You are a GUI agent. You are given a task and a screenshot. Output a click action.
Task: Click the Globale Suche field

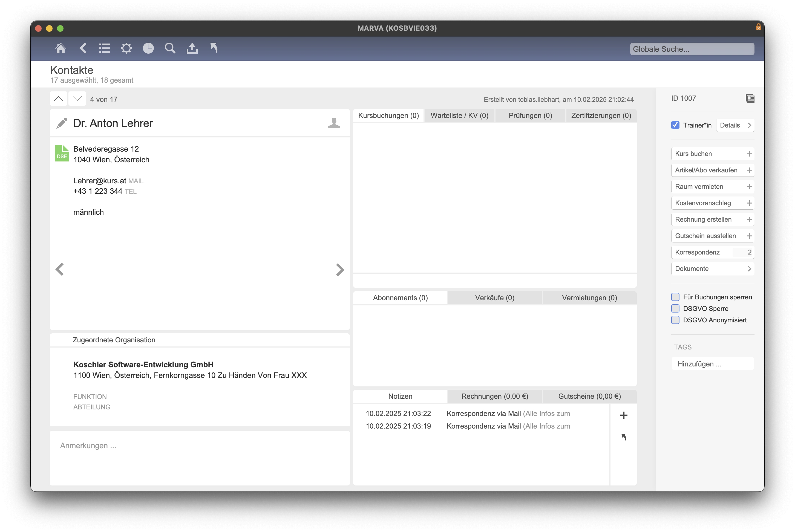coord(692,49)
